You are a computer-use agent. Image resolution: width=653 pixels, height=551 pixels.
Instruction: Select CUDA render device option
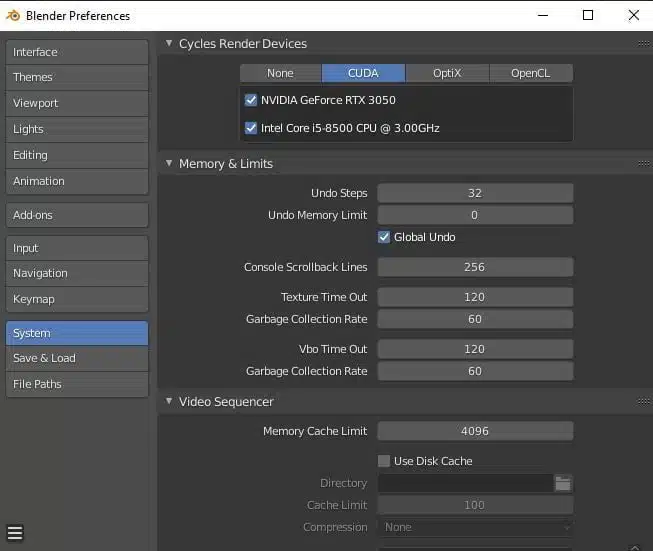(x=364, y=73)
